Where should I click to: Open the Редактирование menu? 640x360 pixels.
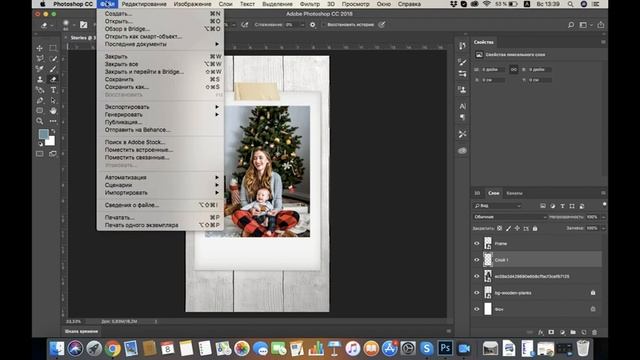144,4
